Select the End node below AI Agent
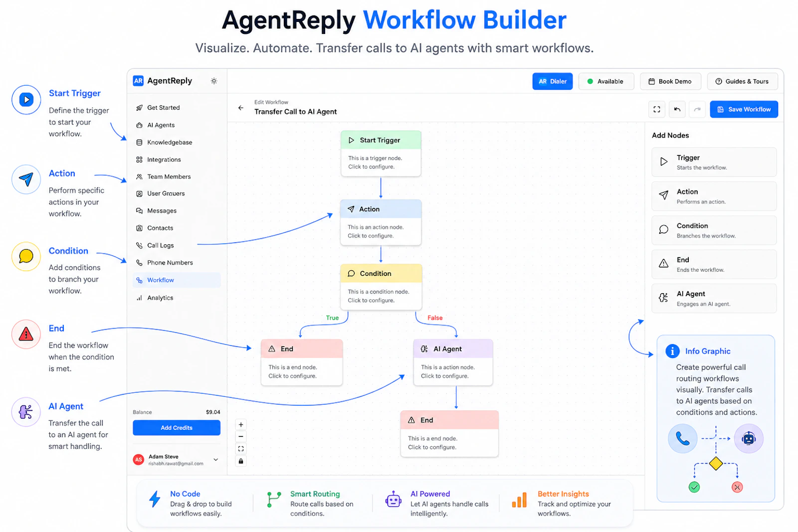Image resolution: width=798 pixels, height=532 pixels. 449,434
